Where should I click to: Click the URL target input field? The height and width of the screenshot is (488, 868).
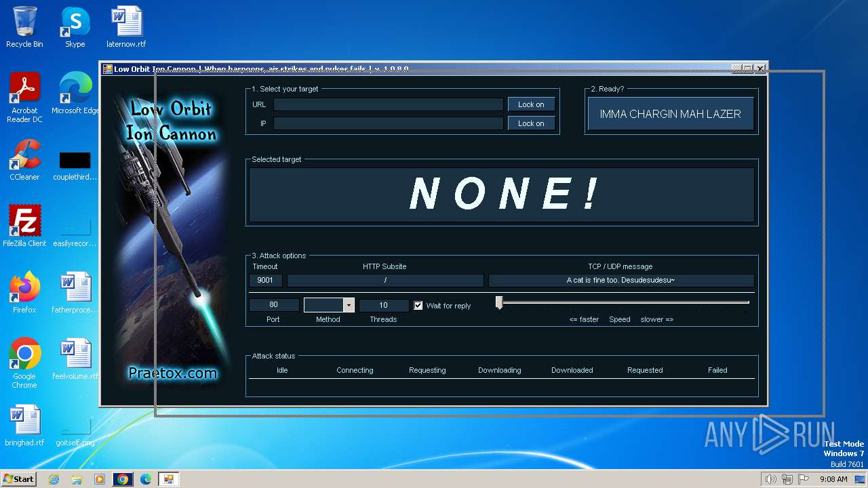(388, 104)
